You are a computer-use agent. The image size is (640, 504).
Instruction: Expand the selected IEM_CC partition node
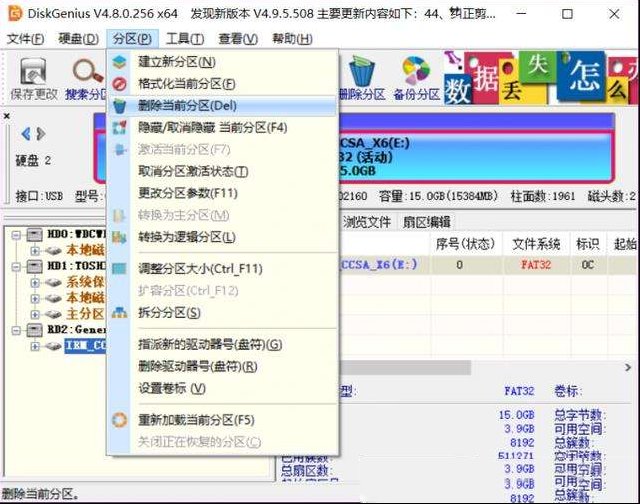35,346
